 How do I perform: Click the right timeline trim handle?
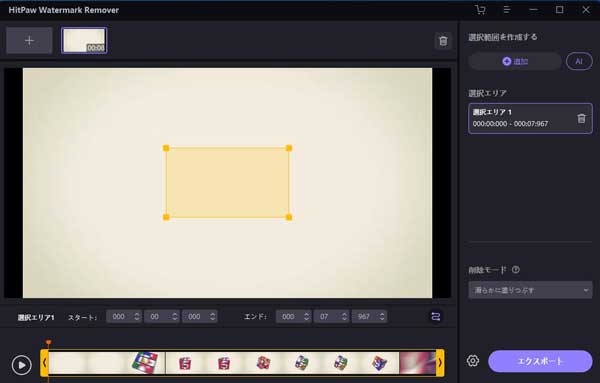[x=440, y=362]
